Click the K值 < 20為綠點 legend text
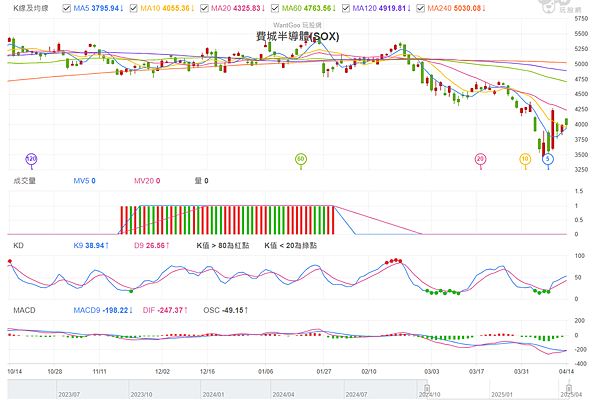This screenshot has width=600, height=405. tap(290, 245)
